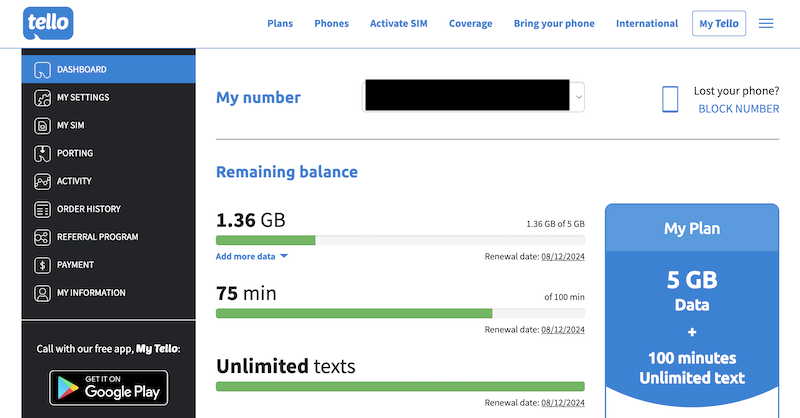Click the phone icon beside Lost your phone

coord(670,99)
